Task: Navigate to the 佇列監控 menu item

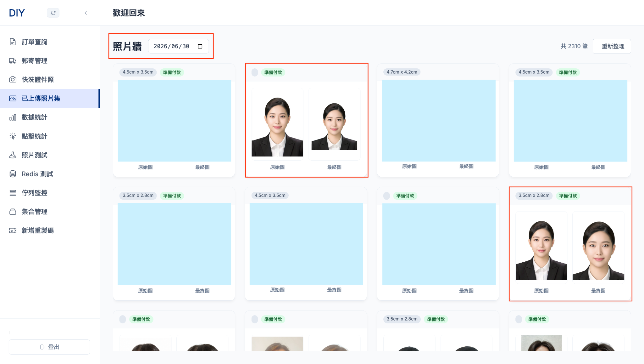Action: pos(50,193)
